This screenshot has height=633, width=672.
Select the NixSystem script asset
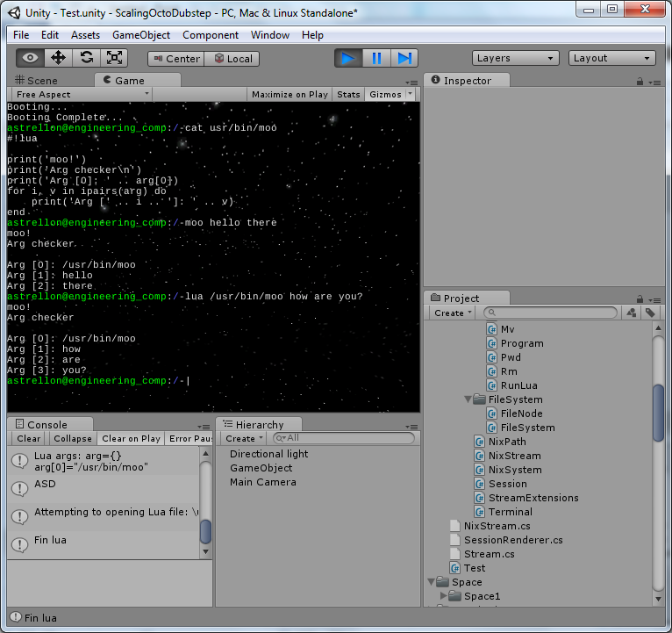(509, 470)
